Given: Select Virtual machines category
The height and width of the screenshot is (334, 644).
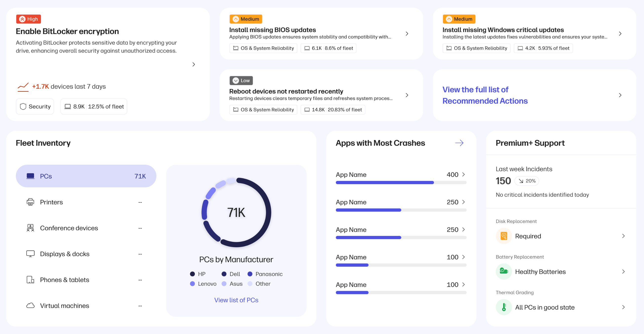Looking at the screenshot, I should (x=86, y=305).
